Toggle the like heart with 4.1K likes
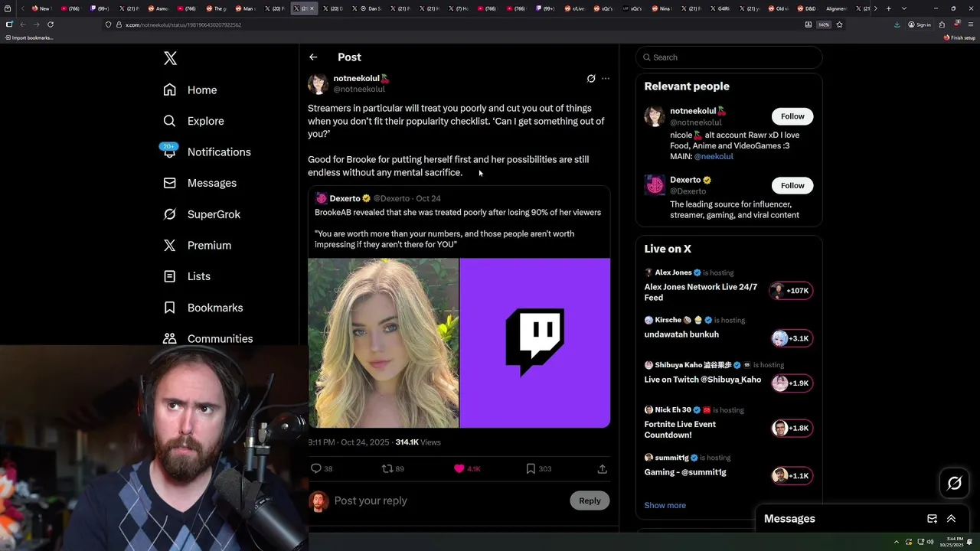 [x=459, y=468]
